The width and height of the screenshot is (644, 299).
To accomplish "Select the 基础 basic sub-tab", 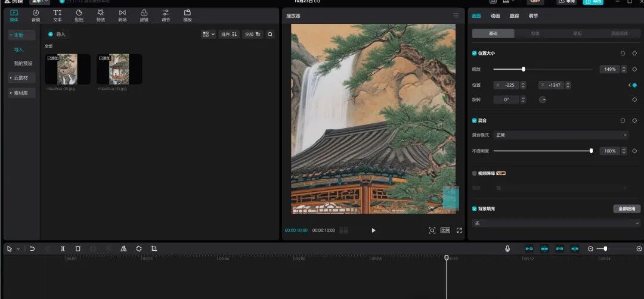I will (x=493, y=33).
